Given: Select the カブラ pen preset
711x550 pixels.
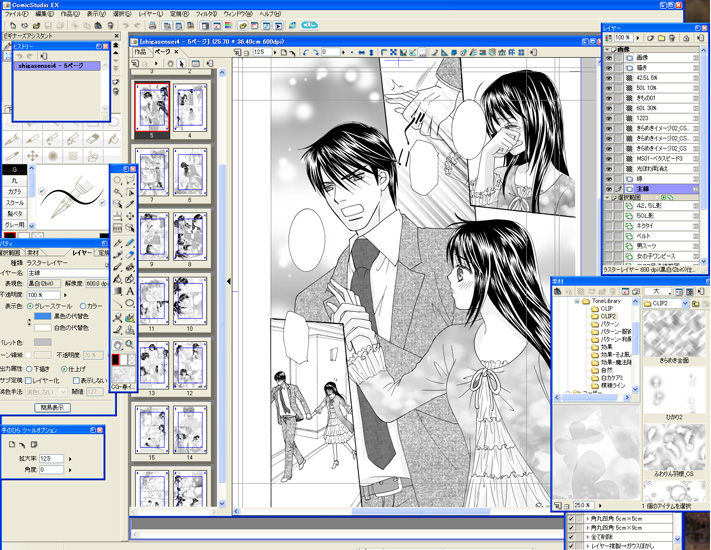Looking at the screenshot, I should (15, 191).
